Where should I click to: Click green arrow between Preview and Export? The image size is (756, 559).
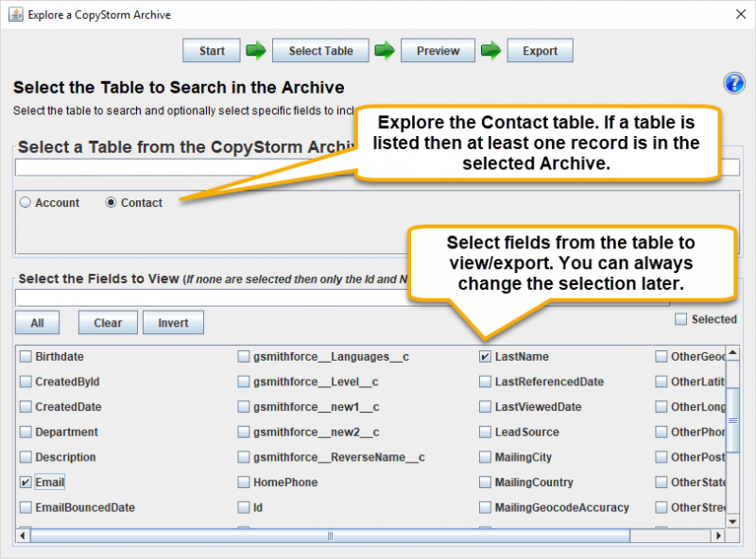tap(492, 50)
